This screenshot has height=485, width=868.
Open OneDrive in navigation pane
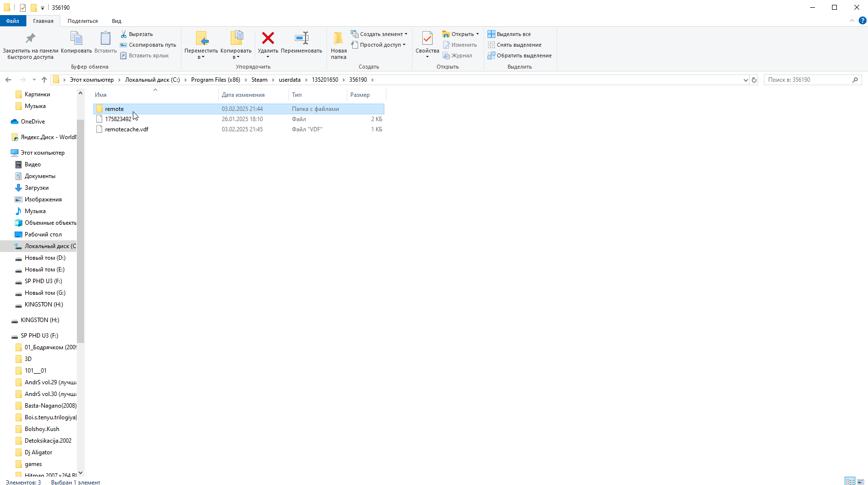(33, 122)
